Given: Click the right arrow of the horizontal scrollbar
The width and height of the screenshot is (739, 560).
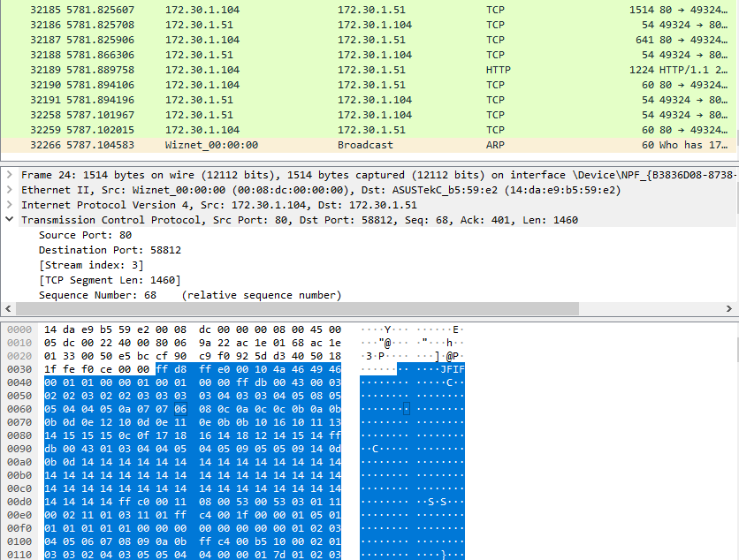Looking at the screenshot, I should [729, 308].
